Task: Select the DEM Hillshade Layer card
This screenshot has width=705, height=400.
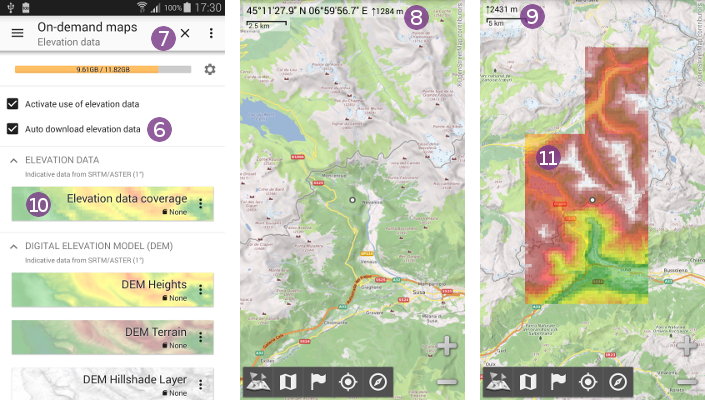Action: point(112,384)
